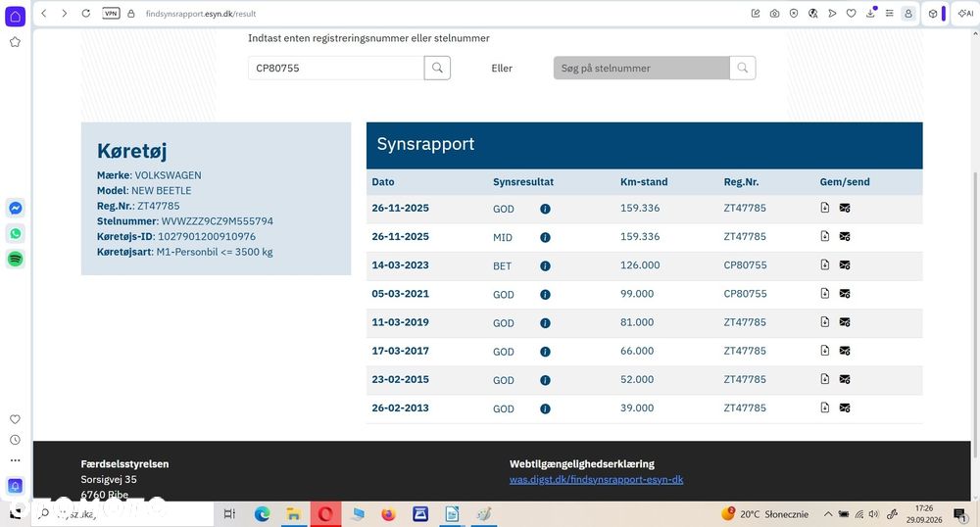Open info for 26-02-2013 inspection result

[x=545, y=409]
